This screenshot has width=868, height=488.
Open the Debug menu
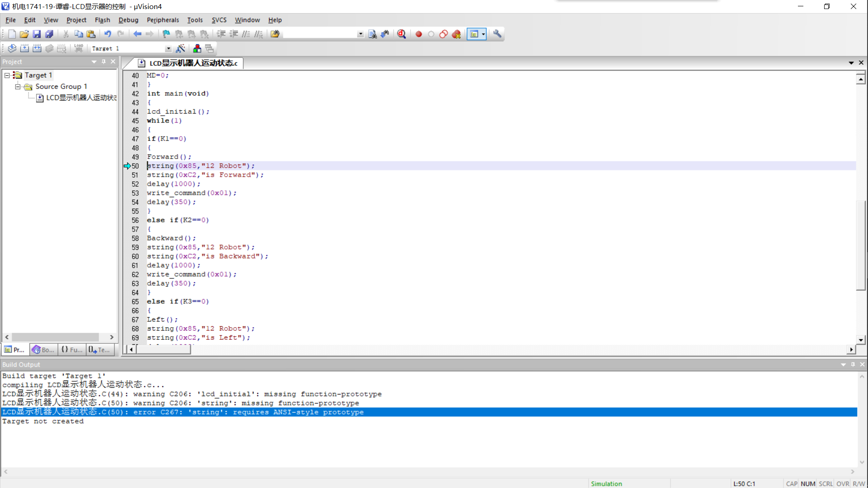point(128,20)
